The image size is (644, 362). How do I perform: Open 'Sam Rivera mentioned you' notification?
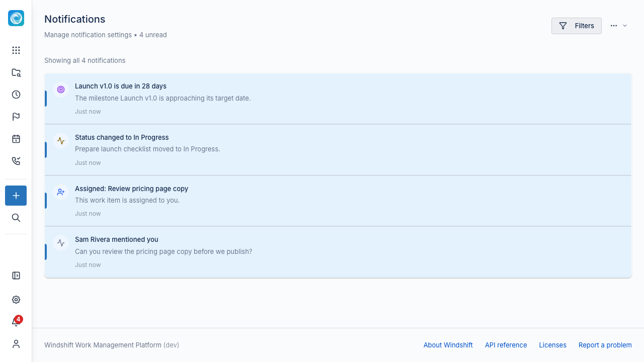(x=338, y=252)
